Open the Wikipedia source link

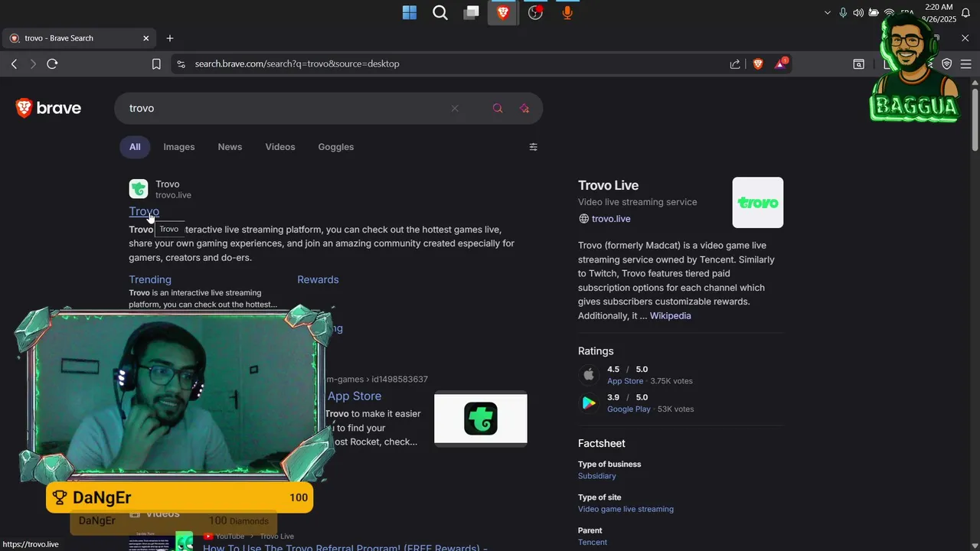(x=671, y=316)
